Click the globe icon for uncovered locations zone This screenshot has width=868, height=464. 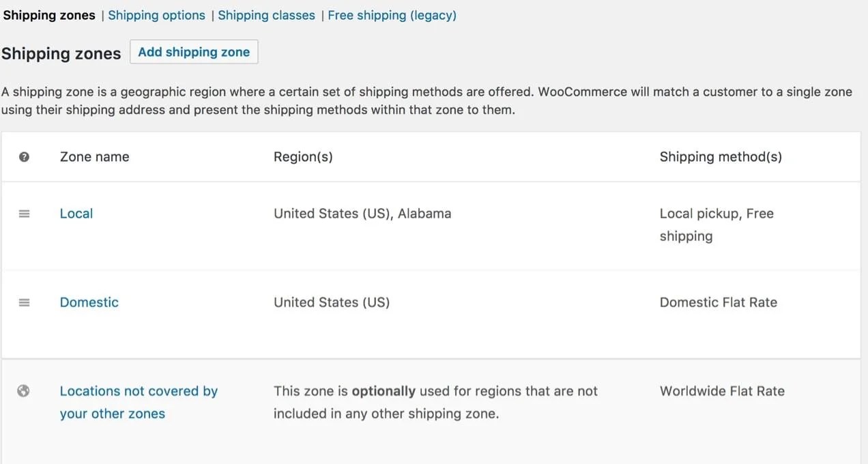click(24, 391)
